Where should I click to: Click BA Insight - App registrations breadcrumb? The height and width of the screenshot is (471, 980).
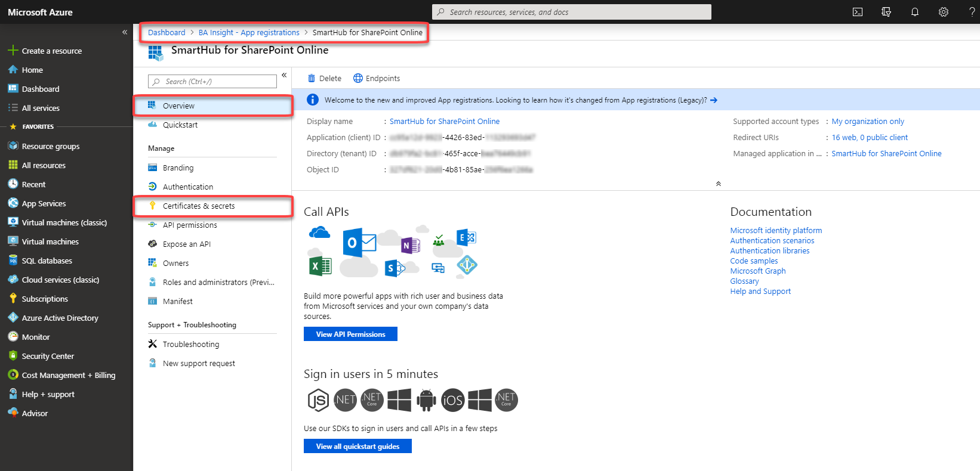coord(249,33)
